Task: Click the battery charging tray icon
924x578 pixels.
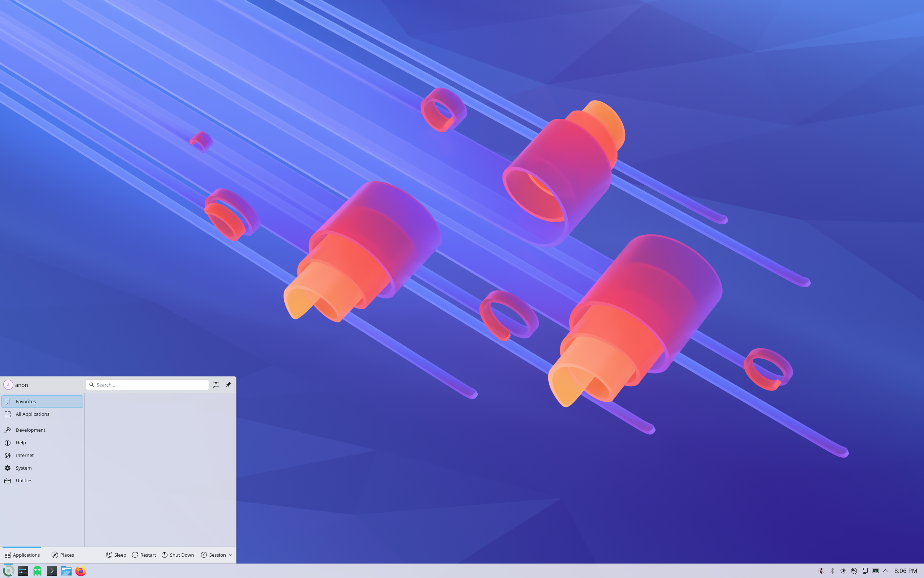Action: pyautogui.click(x=876, y=571)
